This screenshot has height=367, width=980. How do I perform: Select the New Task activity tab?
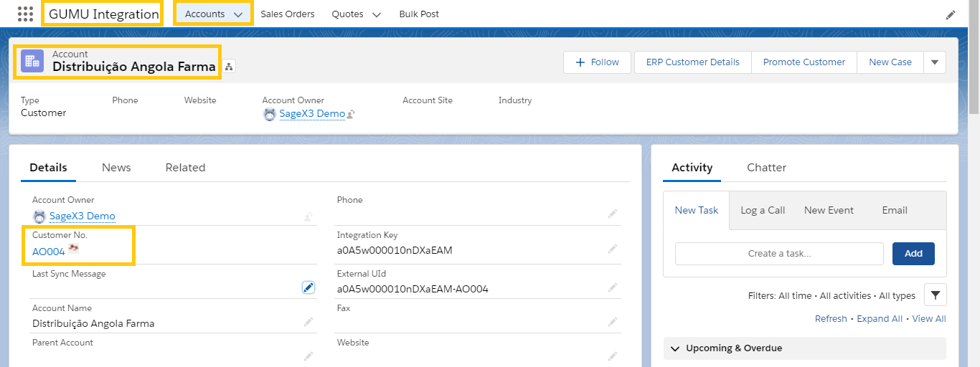click(x=696, y=210)
